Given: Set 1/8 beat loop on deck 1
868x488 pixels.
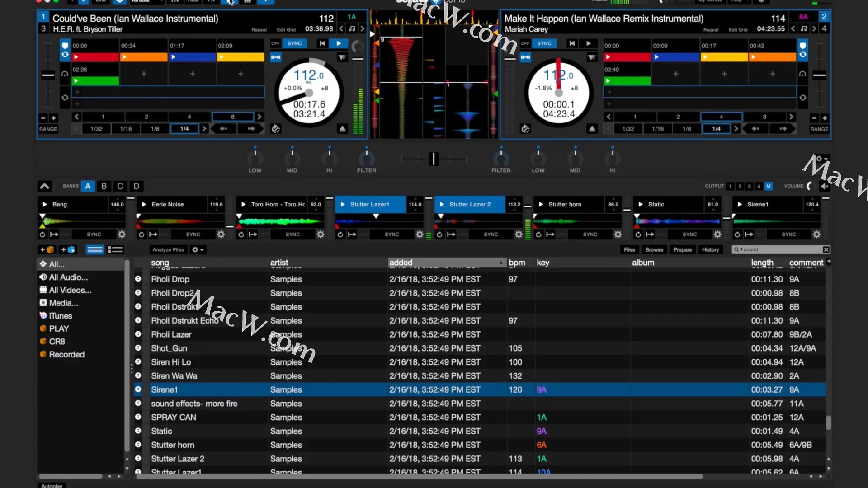Looking at the screenshot, I should click(155, 129).
